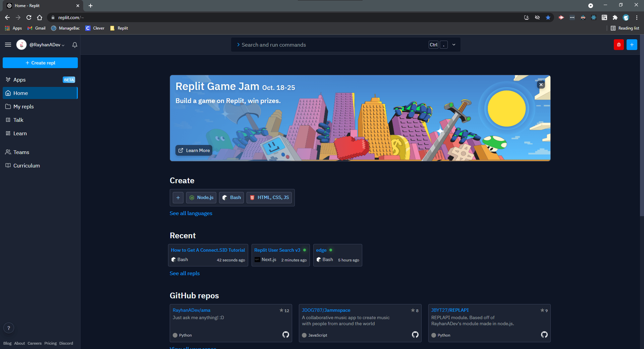Expand the command bar chevron dropdown
Screen dimensions: 644x349
(x=454, y=45)
